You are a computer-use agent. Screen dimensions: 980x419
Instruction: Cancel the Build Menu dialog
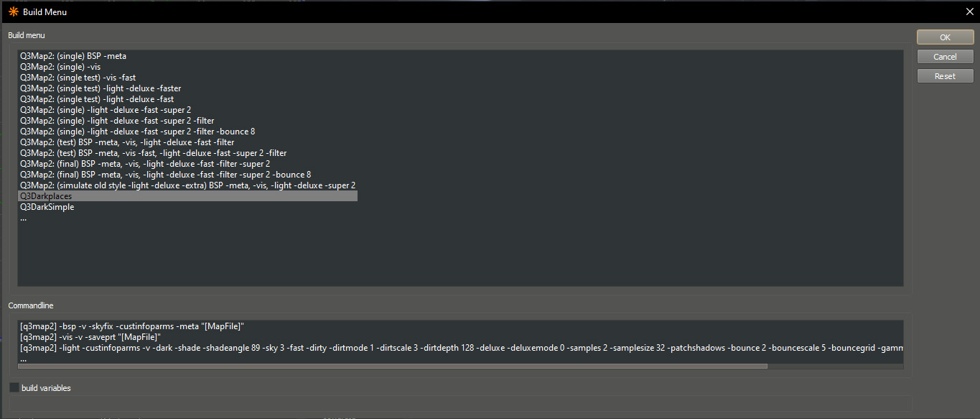point(945,57)
